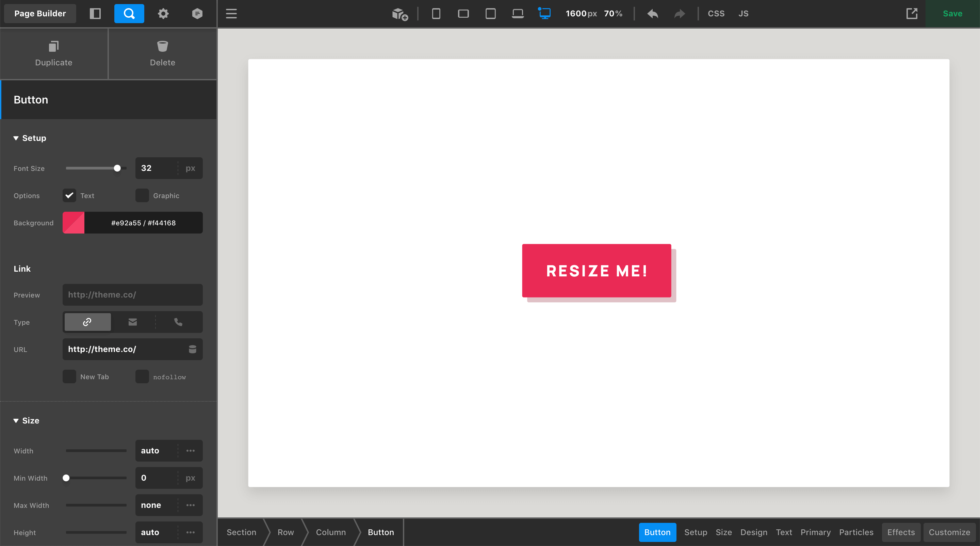Enable the New Tab checkbox
The height and width of the screenshot is (546, 980).
[x=69, y=376]
